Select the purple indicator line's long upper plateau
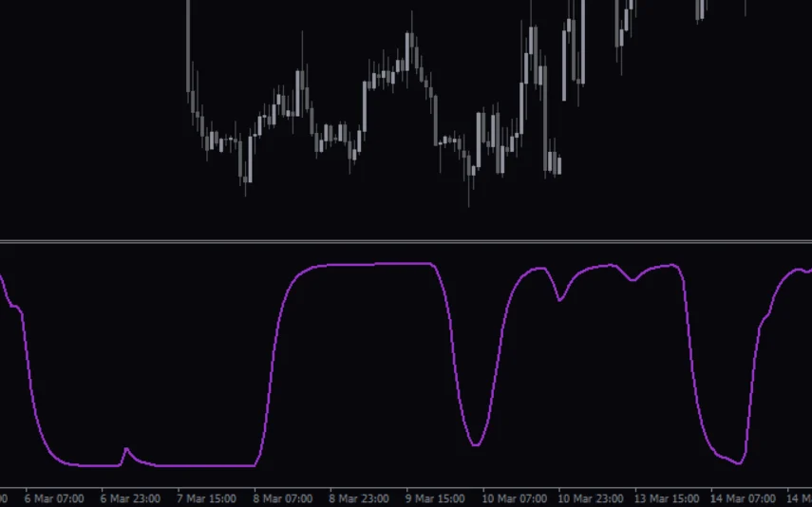812x507 pixels. (370, 265)
